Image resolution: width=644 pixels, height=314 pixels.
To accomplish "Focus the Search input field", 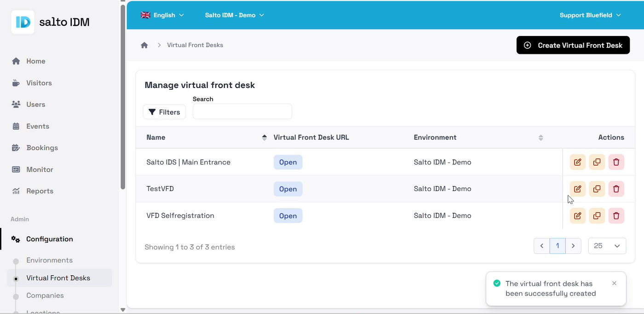I will pos(242,111).
